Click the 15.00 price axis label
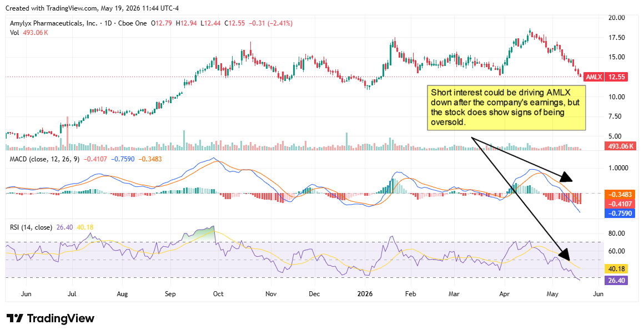 616,57
